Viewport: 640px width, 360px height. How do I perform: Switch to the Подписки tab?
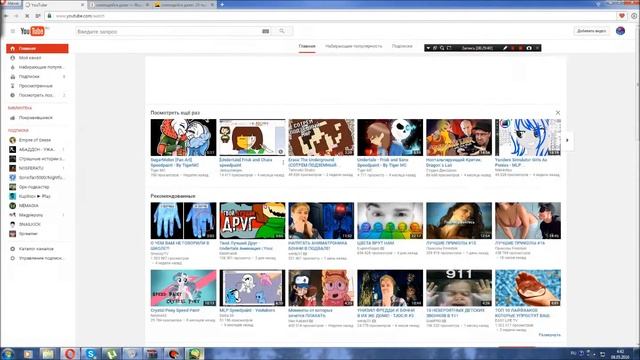click(x=402, y=46)
